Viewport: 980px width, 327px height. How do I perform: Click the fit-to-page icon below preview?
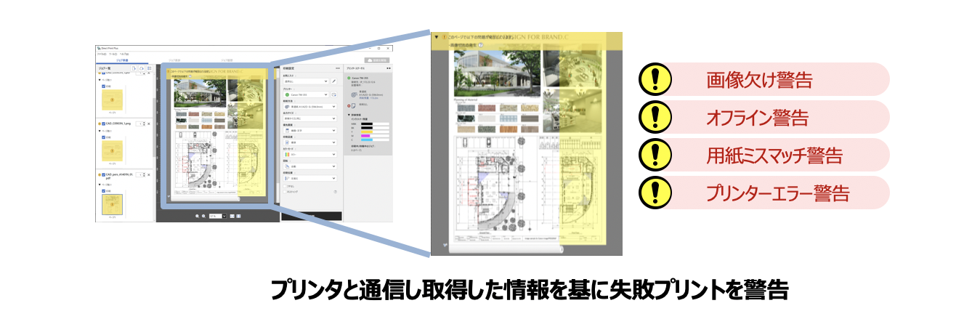[238, 216]
